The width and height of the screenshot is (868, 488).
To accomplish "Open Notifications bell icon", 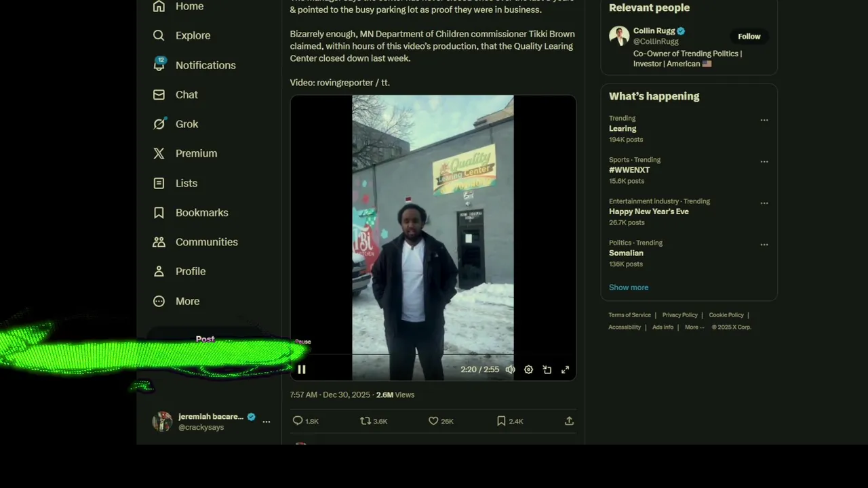I will 159,65.
